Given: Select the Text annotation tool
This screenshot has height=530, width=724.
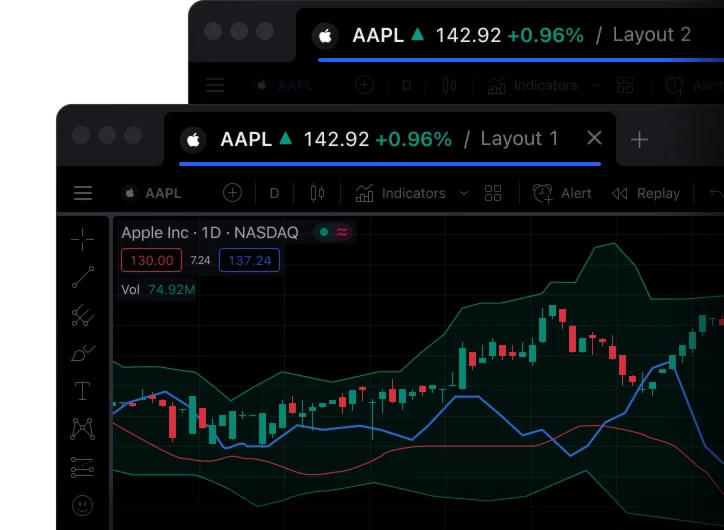Looking at the screenshot, I should [82, 391].
